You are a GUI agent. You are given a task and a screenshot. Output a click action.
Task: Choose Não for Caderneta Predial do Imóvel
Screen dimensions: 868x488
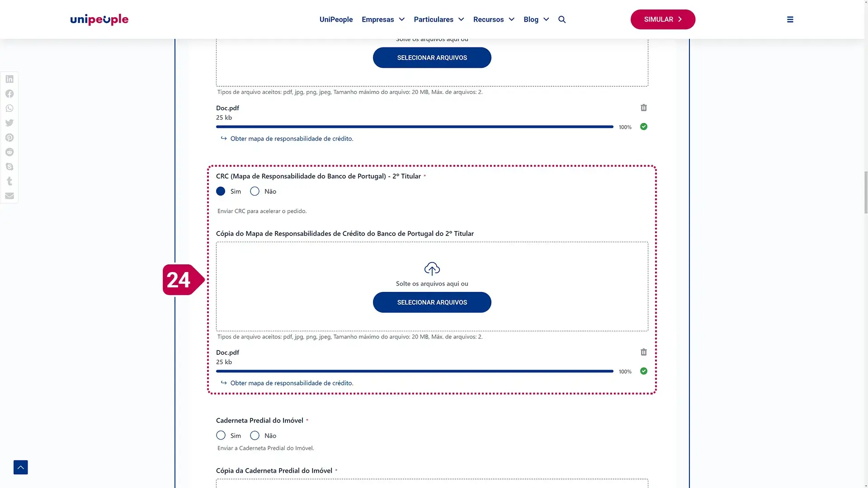point(255,436)
